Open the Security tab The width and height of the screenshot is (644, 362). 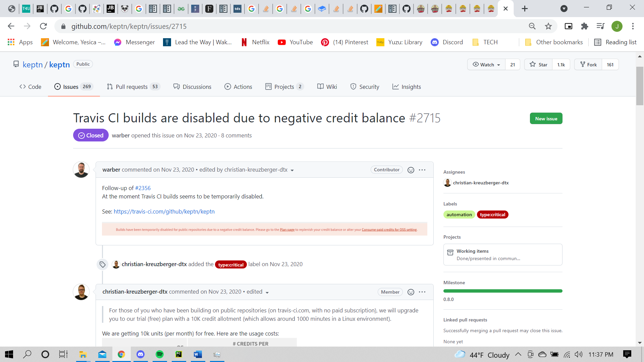[x=365, y=87]
